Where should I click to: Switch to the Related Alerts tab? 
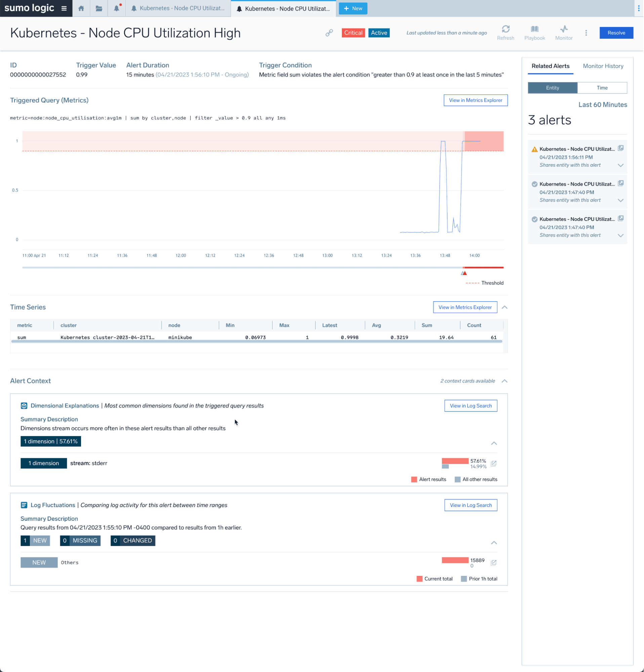coord(551,66)
